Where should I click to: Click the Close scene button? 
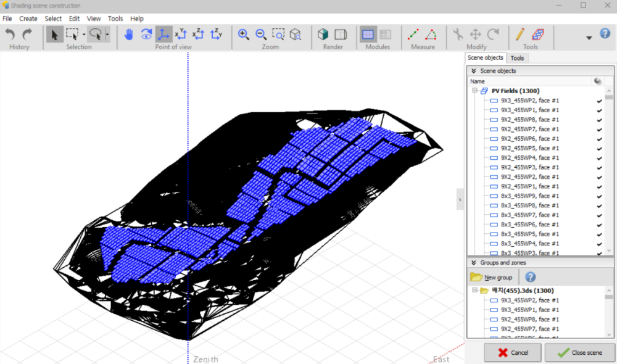(580, 353)
